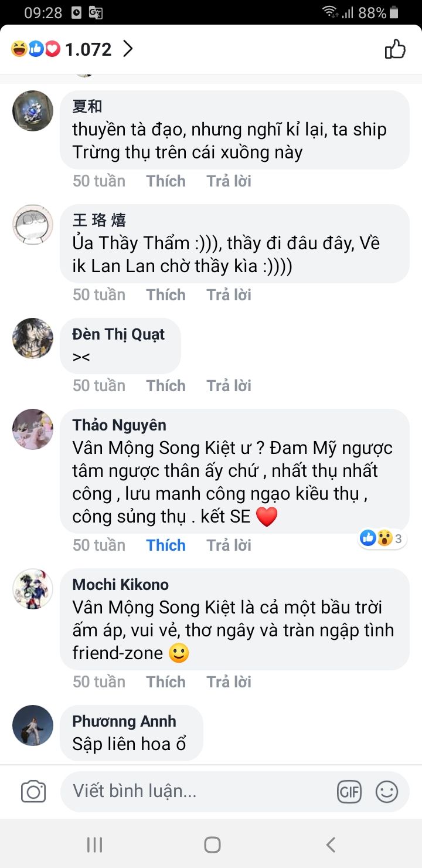Tap Thảo Nguyên's profile avatar
Screen dimensions: 422x868
pos(33,429)
